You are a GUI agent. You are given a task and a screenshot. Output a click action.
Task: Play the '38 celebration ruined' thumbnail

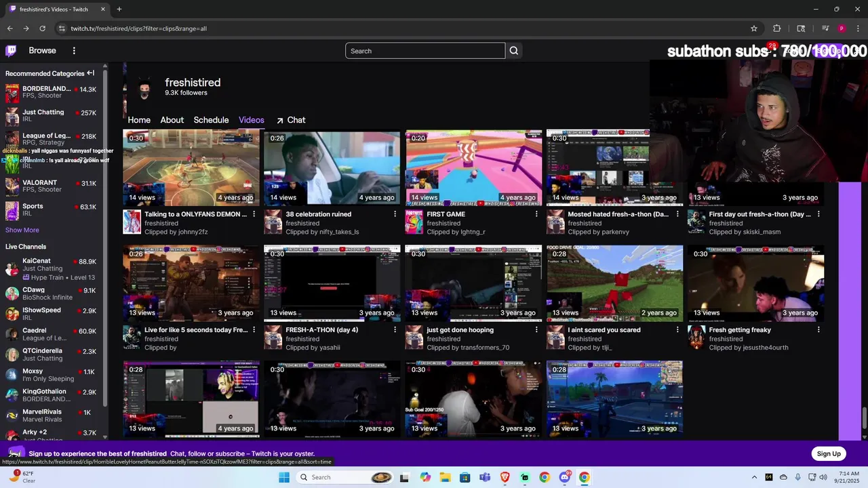[332, 167]
